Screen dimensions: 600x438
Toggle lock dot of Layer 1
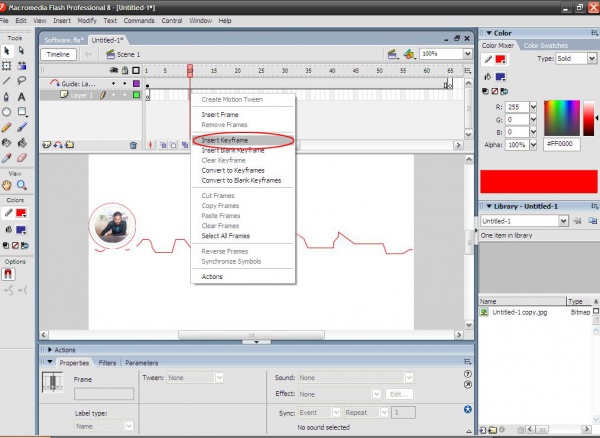pos(125,95)
